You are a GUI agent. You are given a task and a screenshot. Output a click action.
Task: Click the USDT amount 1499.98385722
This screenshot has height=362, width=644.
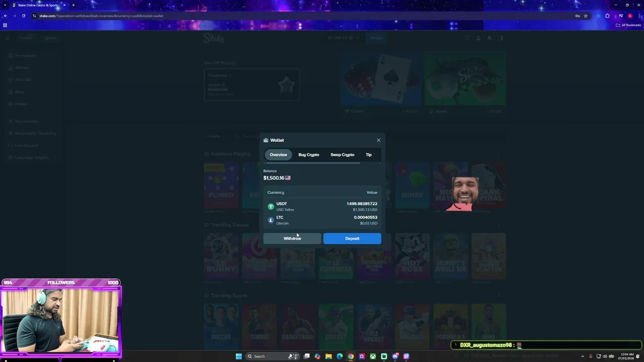click(362, 204)
